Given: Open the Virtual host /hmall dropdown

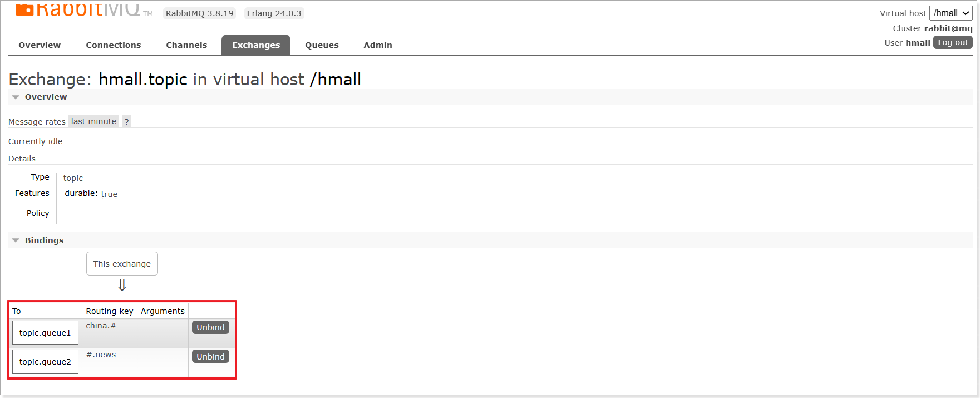Looking at the screenshot, I should point(951,13).
